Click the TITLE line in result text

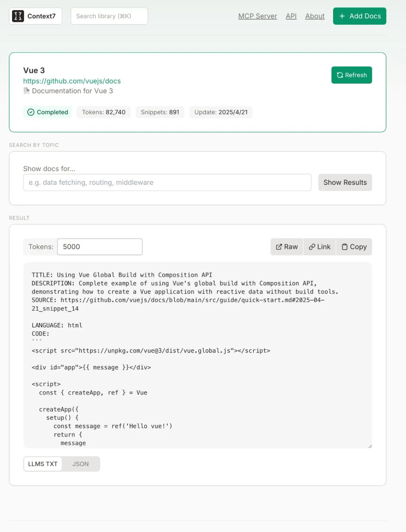122,275
